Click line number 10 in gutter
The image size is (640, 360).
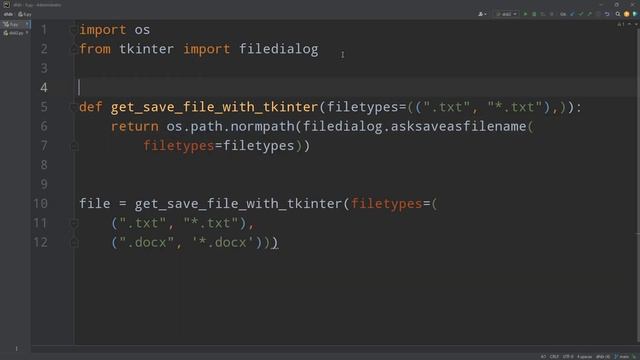pyautogui.click(x=40, y=203)
